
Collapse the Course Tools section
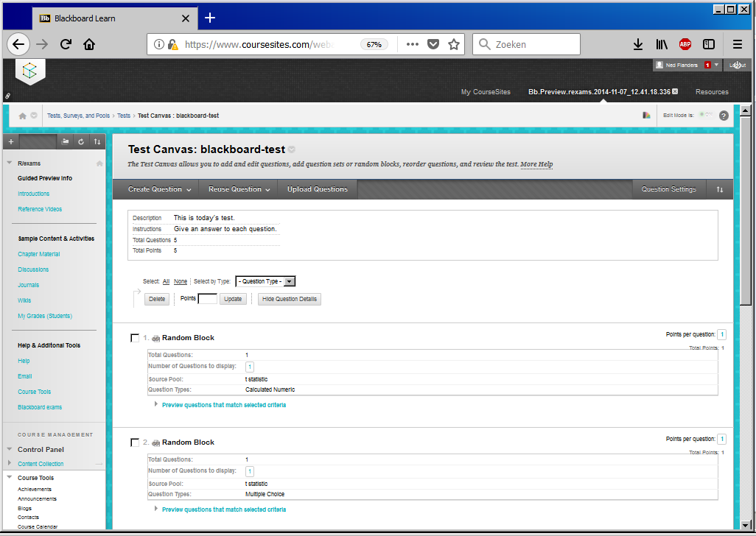tap(9, 477)
